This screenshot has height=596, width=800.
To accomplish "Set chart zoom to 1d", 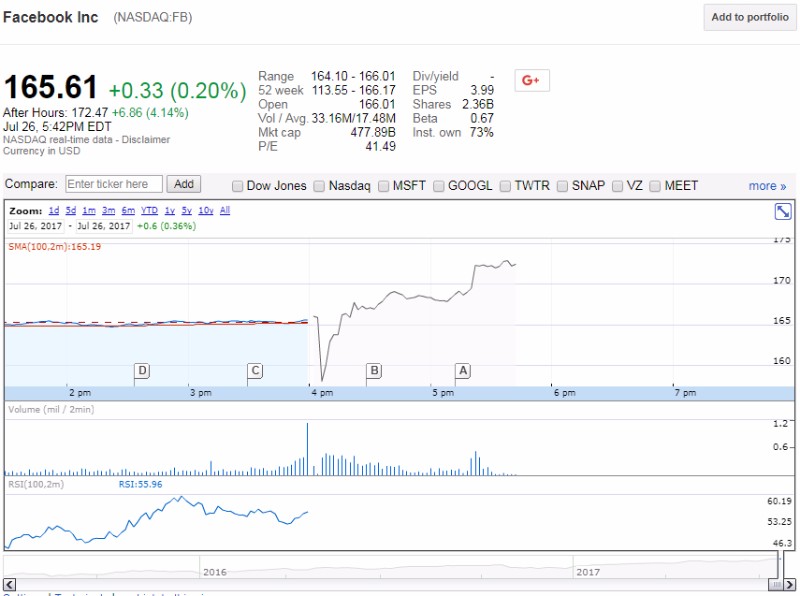I will 54,210.
